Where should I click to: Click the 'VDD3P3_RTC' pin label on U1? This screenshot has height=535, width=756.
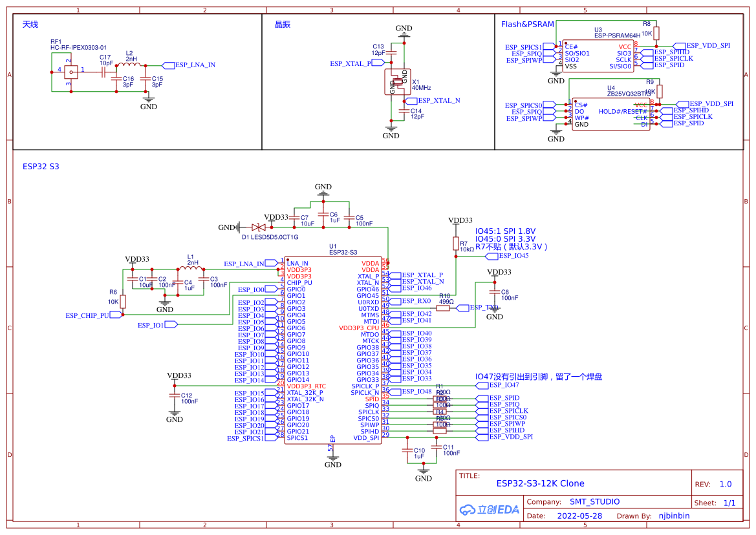[x=306, y=386]
